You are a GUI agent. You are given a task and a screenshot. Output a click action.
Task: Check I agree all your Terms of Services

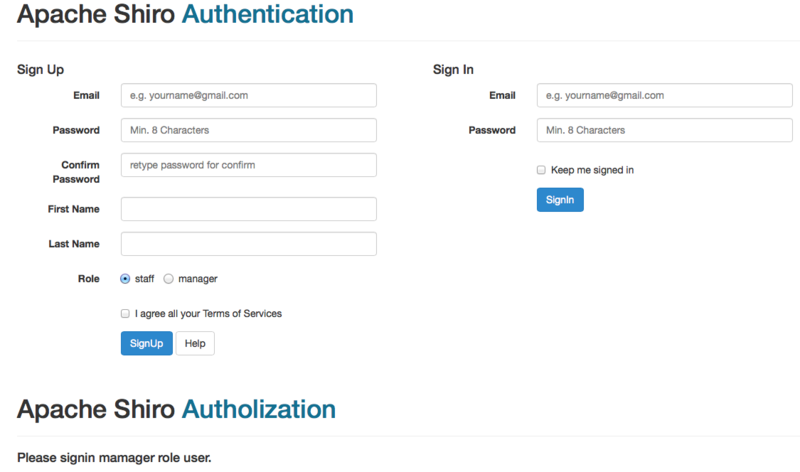click(x=125, y=314)
